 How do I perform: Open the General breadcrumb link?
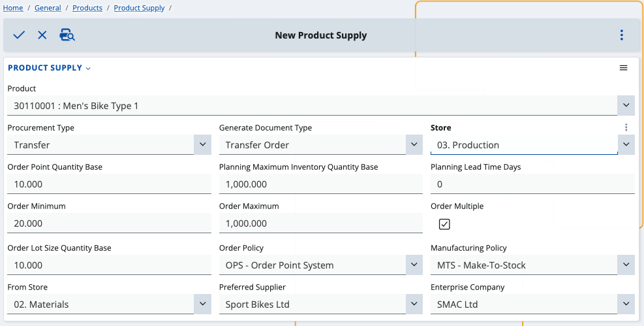pyautogui.click(x=48, y=8)
